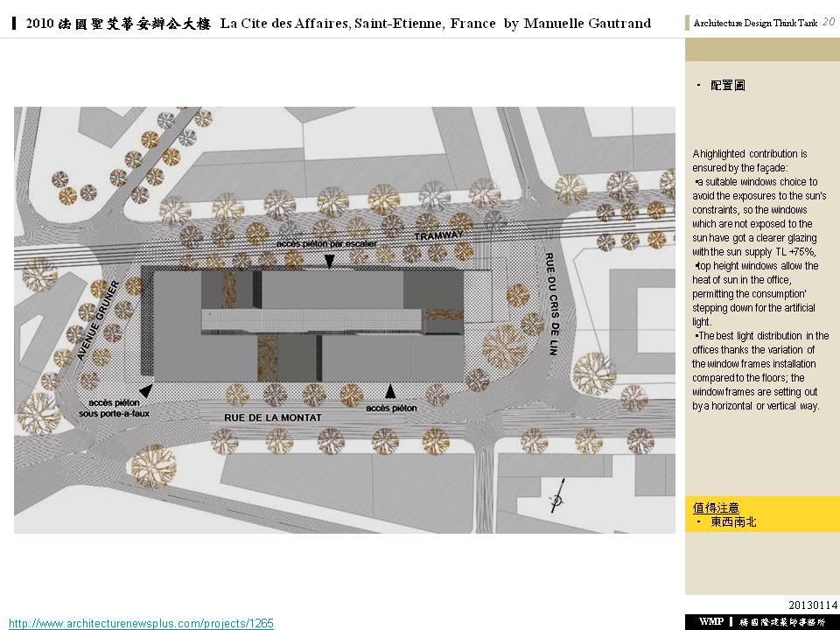This screenshot has width=840, height=630.
Task: Select the 配置圖 bullet heading
Action: 727,86
